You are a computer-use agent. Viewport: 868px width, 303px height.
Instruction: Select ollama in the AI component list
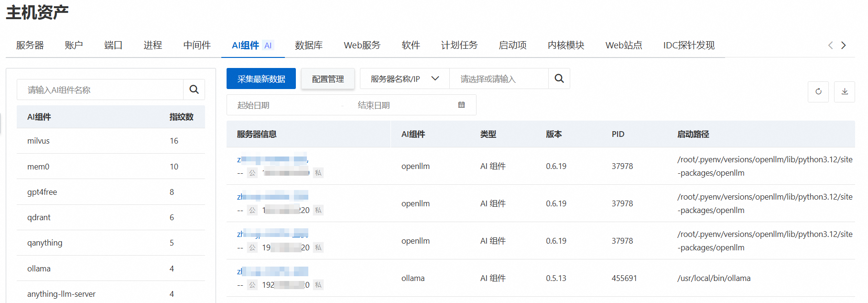coord(111,269)
